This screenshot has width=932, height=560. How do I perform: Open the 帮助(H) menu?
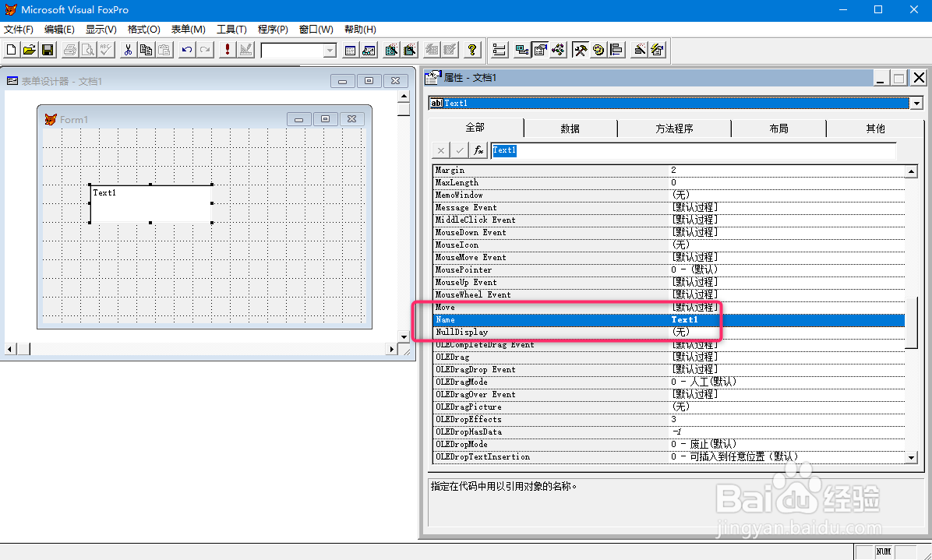coord(360,29)
